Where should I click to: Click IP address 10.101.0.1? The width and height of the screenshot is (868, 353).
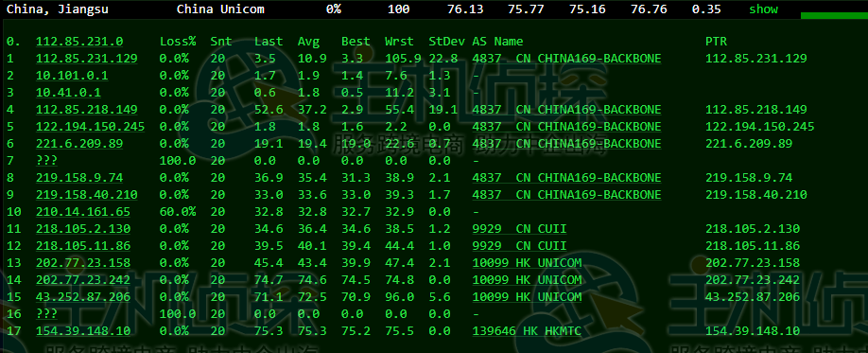[x=72, y=76]
